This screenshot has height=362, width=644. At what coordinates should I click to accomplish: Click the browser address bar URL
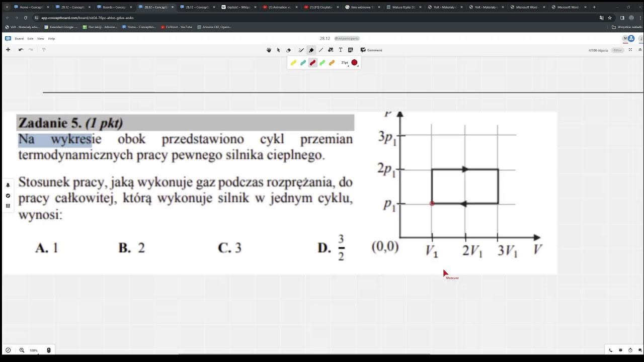[88, 18]
